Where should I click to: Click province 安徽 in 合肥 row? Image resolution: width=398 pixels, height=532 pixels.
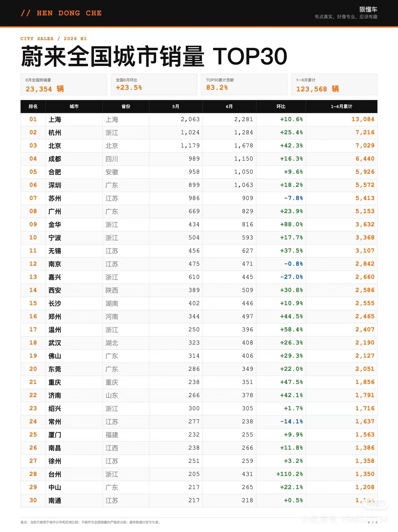(x=112, y=172)
